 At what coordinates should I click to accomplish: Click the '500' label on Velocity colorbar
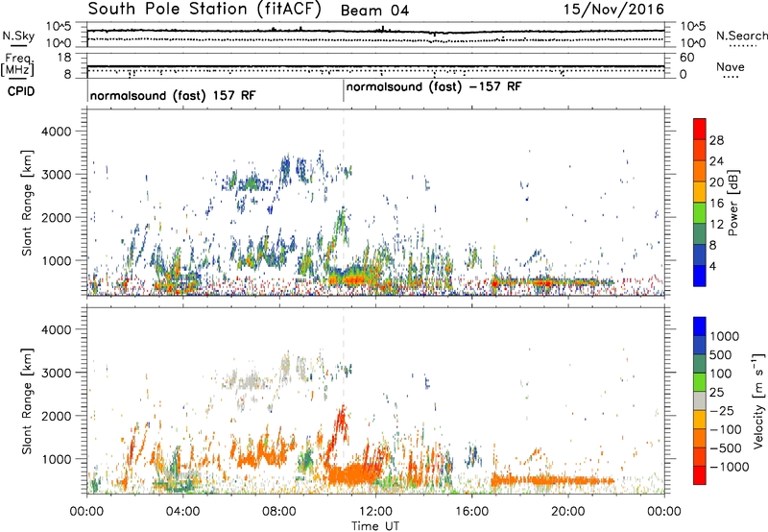[720, 354]
